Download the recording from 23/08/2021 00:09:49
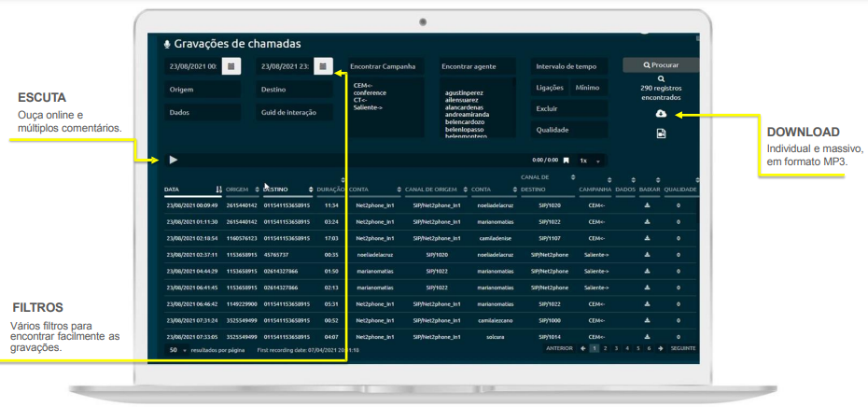This screenshot has width=868, height=407. tap(648, 204)
